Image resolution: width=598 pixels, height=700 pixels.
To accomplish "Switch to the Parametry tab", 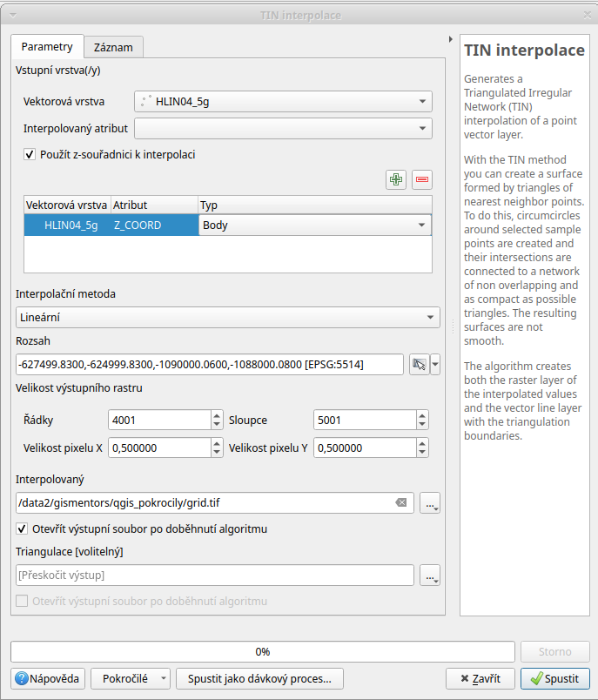I will [x=47, y=47].
